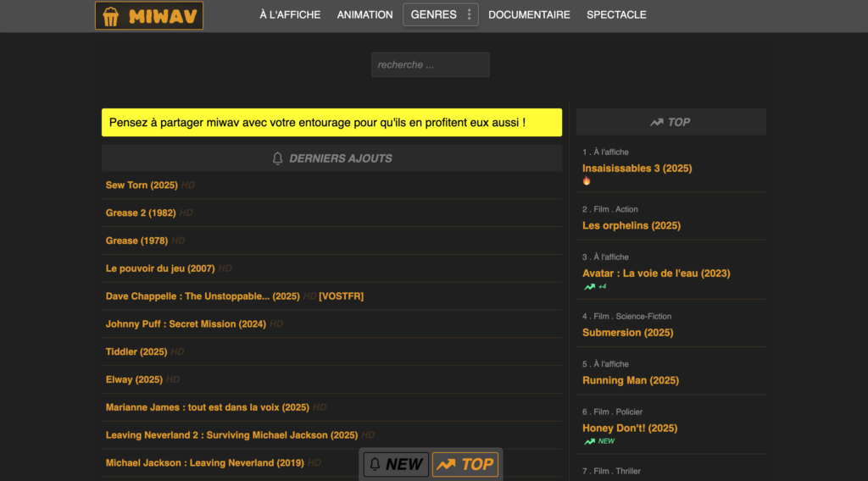Screen dimensions: 868x481
Task: Switch to the NEW floating tab
Action: pyautogui.click(x=395, y=464)
